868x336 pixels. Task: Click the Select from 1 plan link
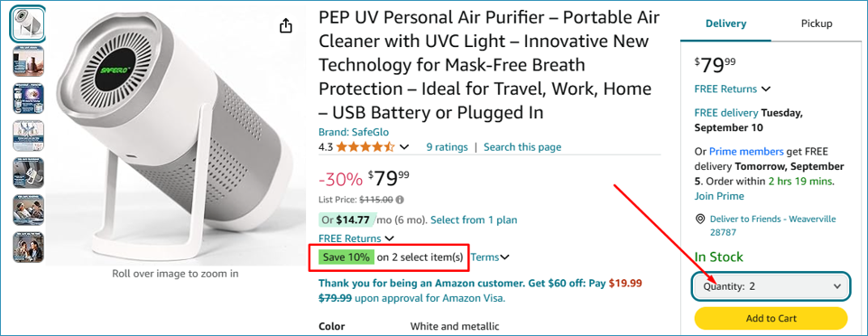[x=474, y=219]
